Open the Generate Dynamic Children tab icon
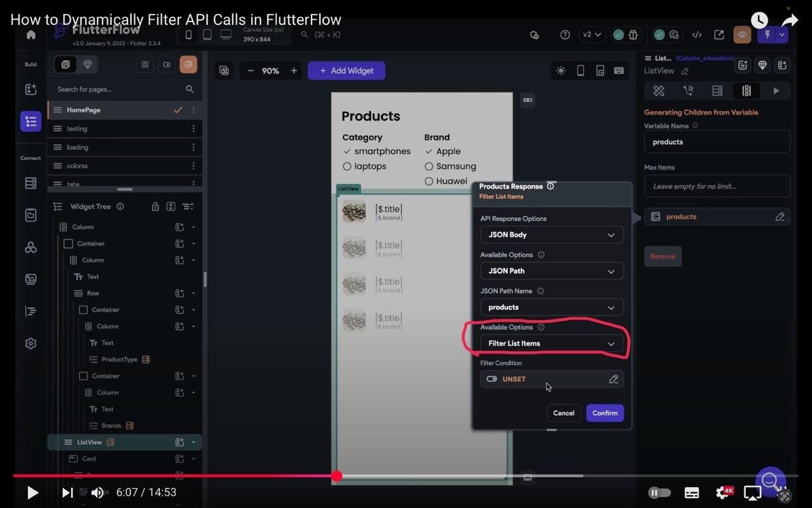812x508 pixels. (747, 91)
